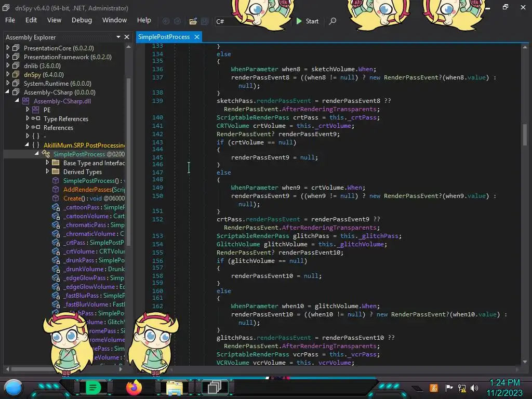The width and height of the screenshot is (532, 399).
Task: Open the Help menu
Action: [x=144, y=20]
